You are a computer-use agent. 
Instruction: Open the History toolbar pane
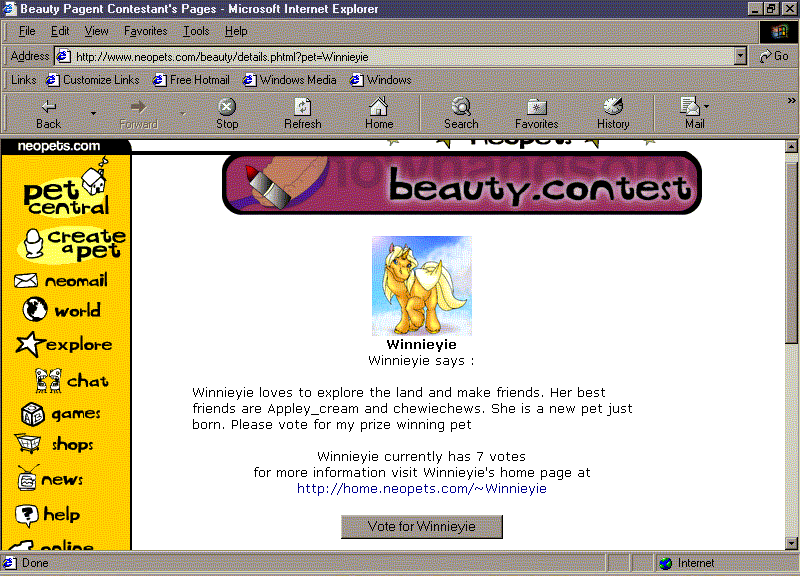(613, 114)
